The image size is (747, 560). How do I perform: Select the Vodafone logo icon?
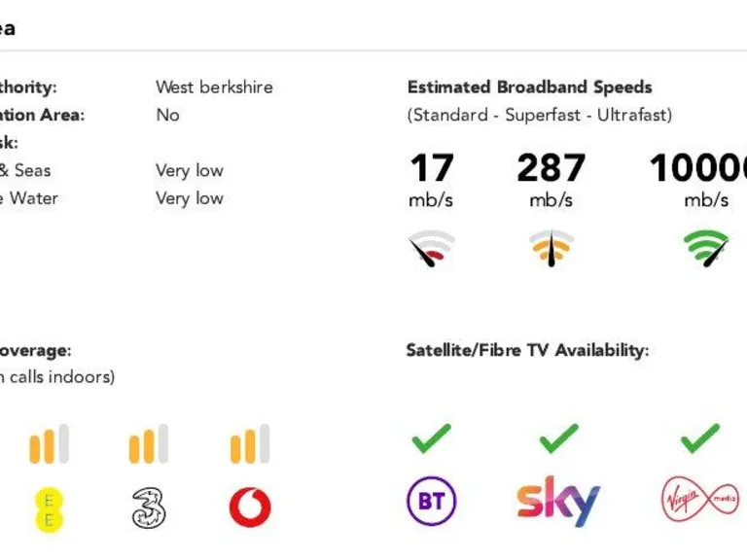click(x=250, y=507)
